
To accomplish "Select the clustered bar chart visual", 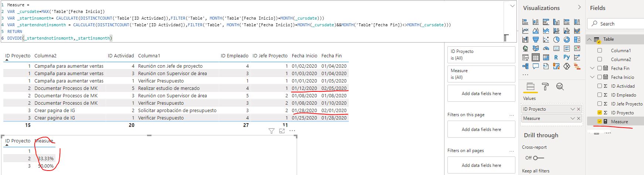I will (546, 22).
